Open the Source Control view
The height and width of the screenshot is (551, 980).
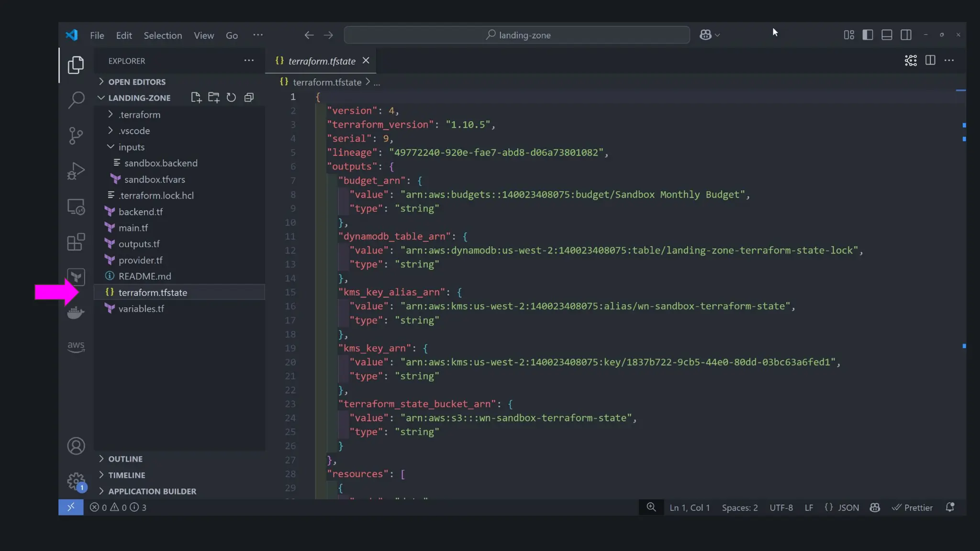pyautogui.click(x=76, y=135)
